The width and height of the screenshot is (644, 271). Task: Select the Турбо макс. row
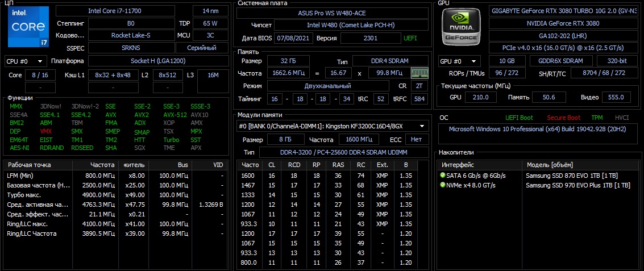point(115,195)
